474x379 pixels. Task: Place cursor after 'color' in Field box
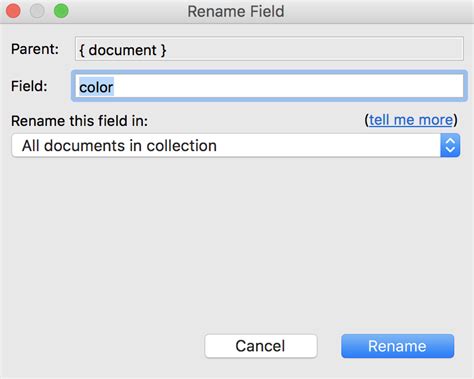115,87
